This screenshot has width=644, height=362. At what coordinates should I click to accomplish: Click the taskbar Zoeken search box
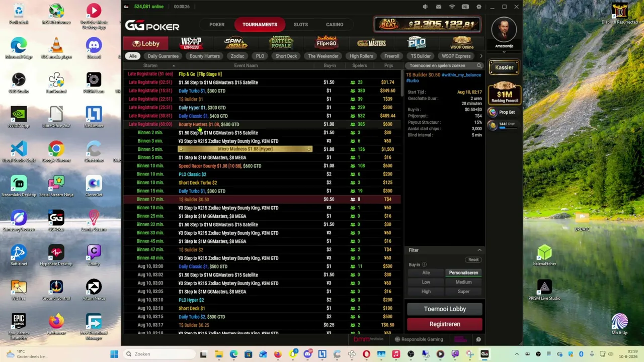tap(159, 354)
